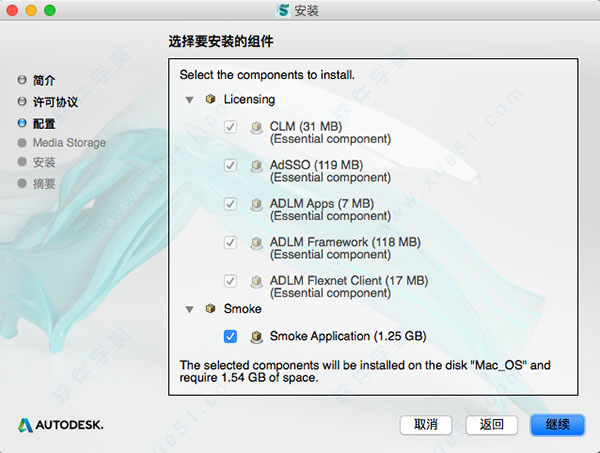Minimize the installer with the yellow button
600x453 pixels.
(31, 10)
